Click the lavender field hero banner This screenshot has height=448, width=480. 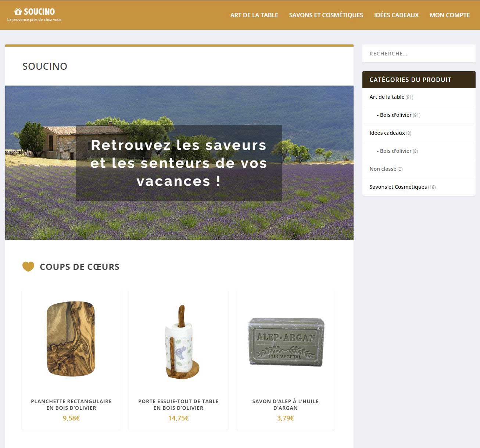(x=179, y=163)
